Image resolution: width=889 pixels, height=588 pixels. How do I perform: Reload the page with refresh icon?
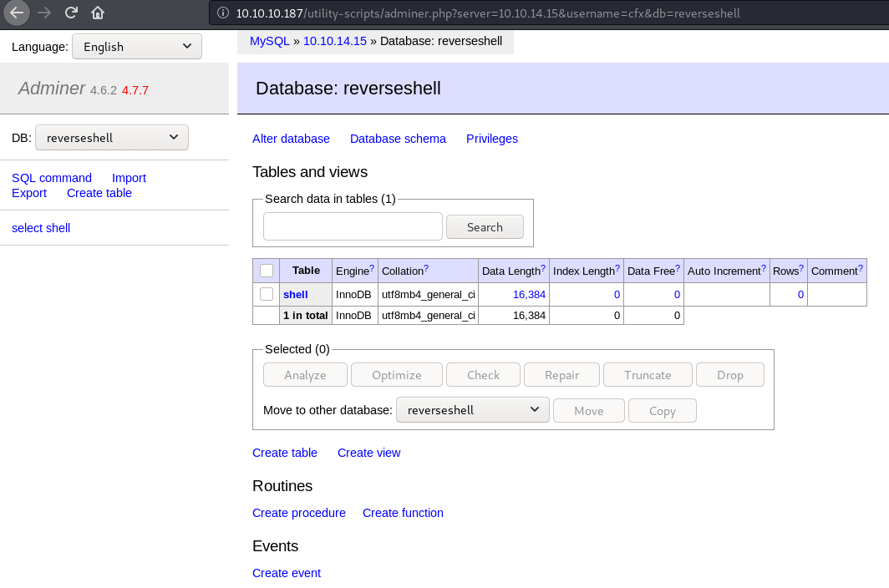(71, 13)
